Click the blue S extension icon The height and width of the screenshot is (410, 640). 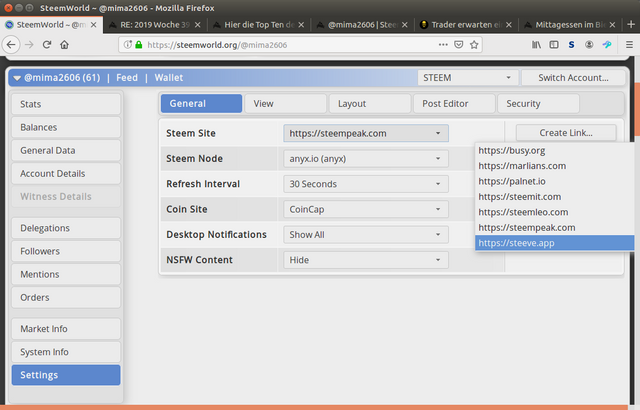tap(571, 45)
